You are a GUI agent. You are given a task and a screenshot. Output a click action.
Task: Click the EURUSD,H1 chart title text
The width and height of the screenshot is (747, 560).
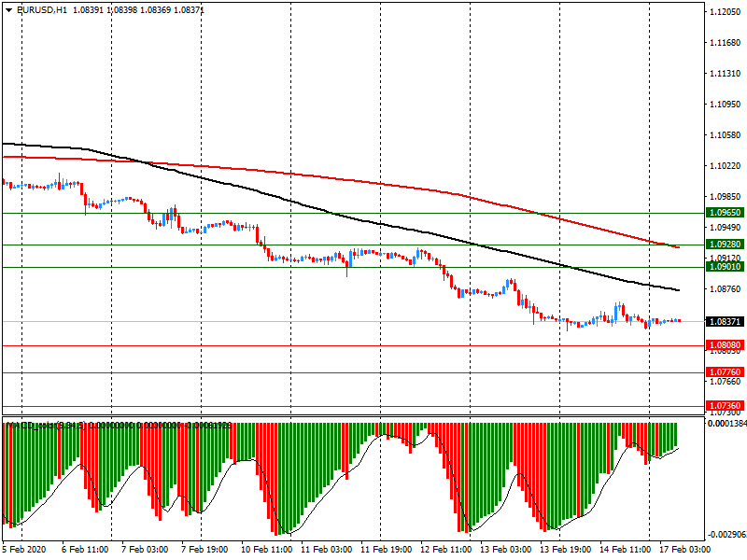41,9
